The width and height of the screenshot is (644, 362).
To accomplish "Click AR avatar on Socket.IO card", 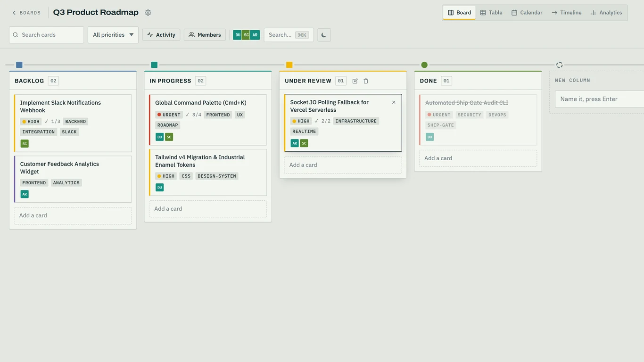I will (x=295, y=143).
